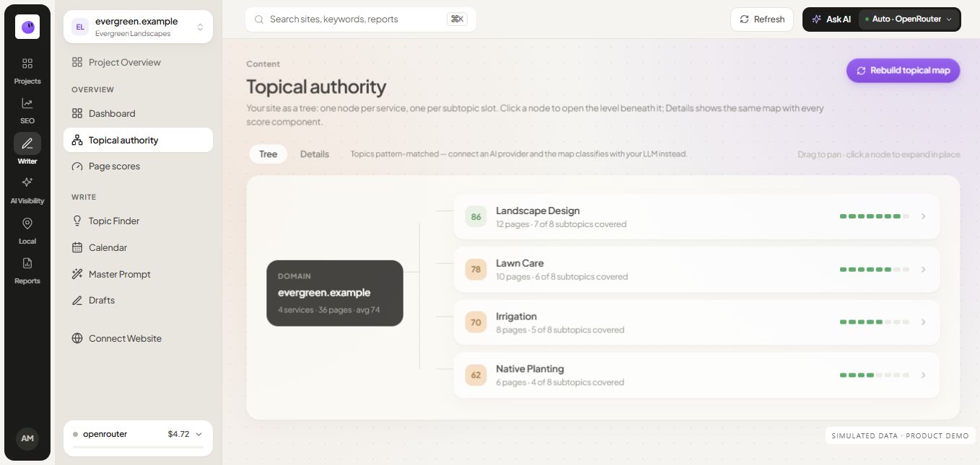
Task: Open Topic Finder menu item
Action: pos(138,221)
